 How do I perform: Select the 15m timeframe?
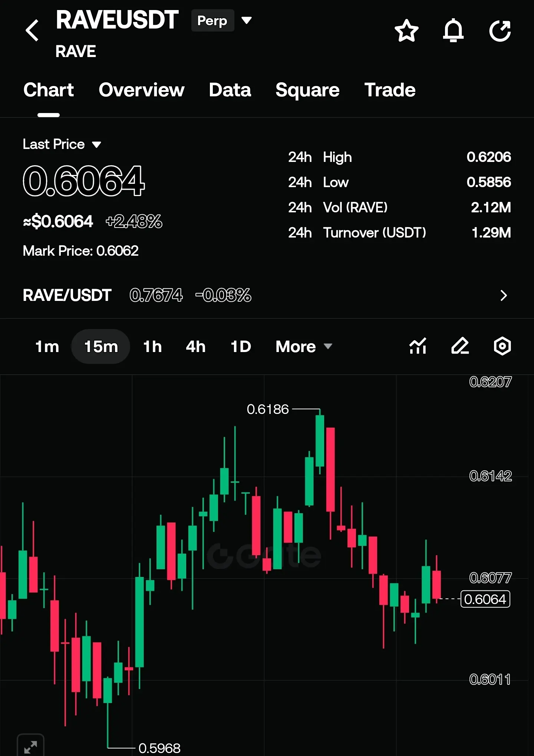coord(101,346)
